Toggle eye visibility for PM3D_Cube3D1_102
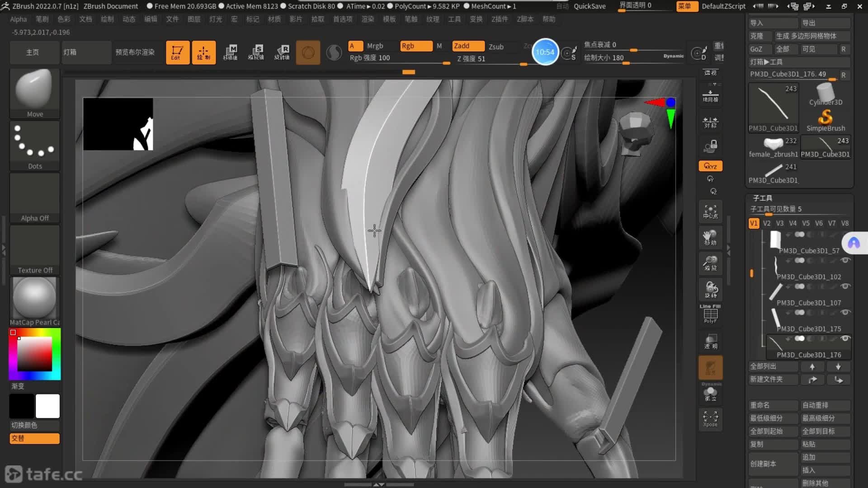 point(845,260)
